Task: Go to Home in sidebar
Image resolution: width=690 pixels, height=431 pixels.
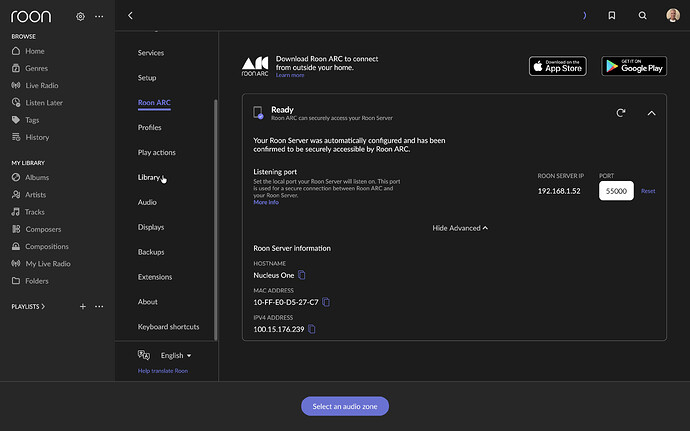Action: (28, 51)
